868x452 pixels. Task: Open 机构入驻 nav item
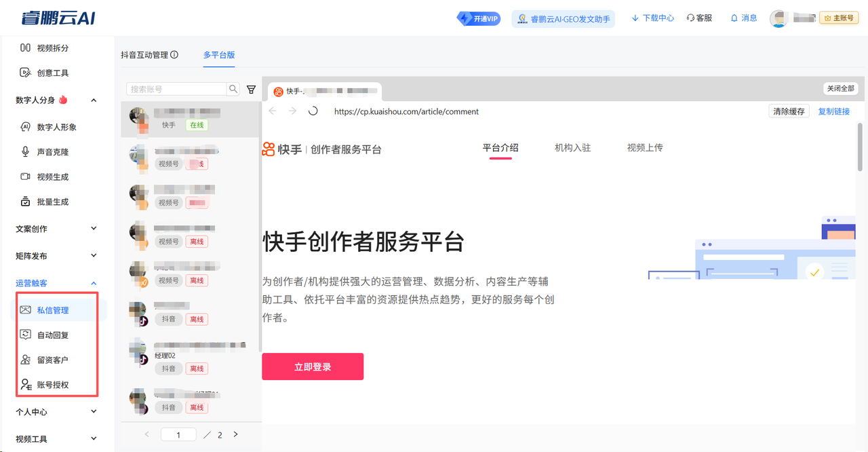(572, 147)
